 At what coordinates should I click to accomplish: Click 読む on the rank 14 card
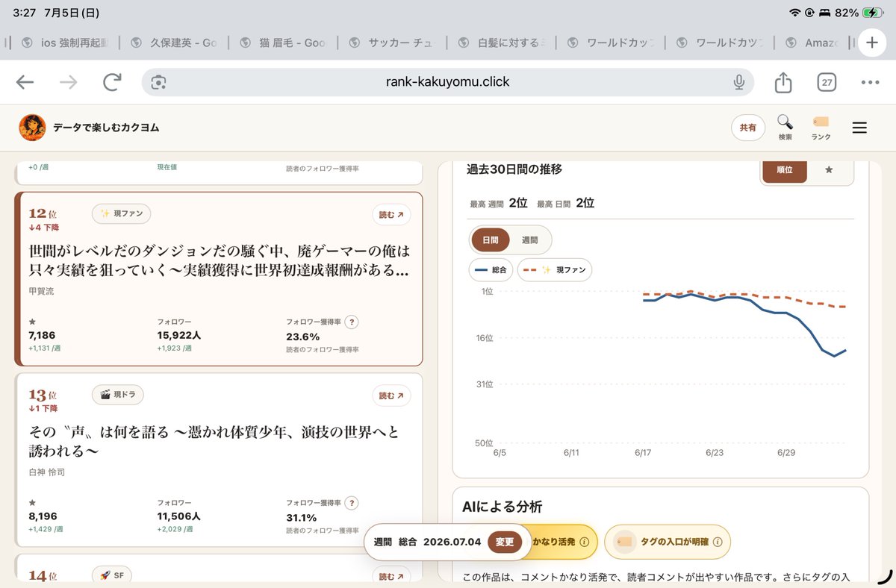tap(391, 576)
